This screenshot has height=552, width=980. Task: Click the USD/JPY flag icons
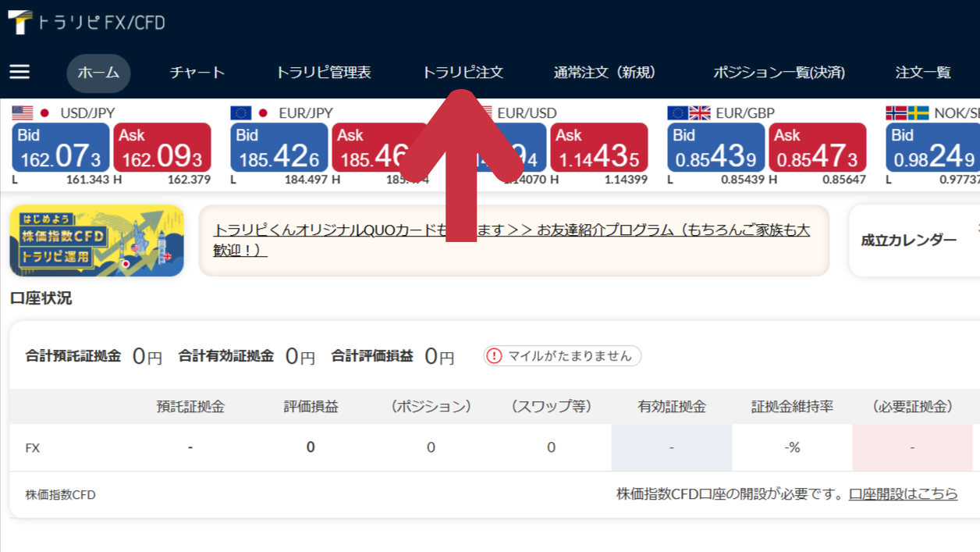(31, 113)
